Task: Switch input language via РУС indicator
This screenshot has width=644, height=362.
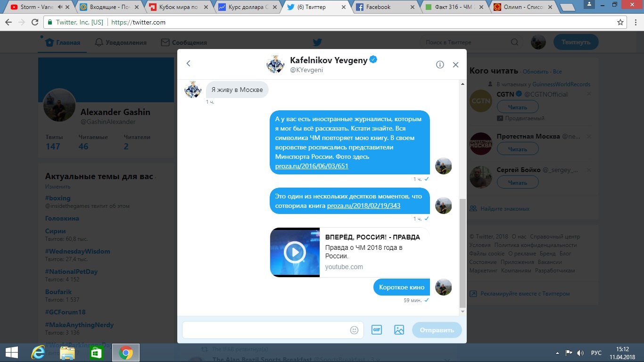Action: [x=596, y=353]
